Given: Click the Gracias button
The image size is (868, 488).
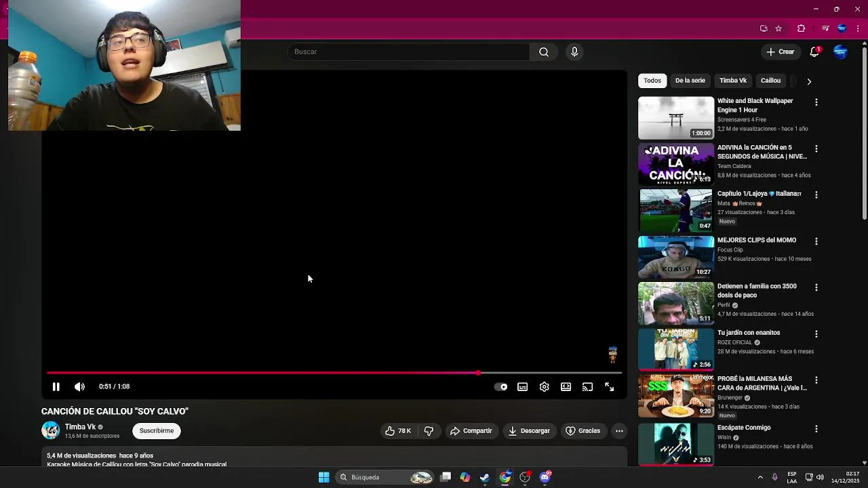Looking at the screenshot, I should pyautogui.click(x=583, y=430).
